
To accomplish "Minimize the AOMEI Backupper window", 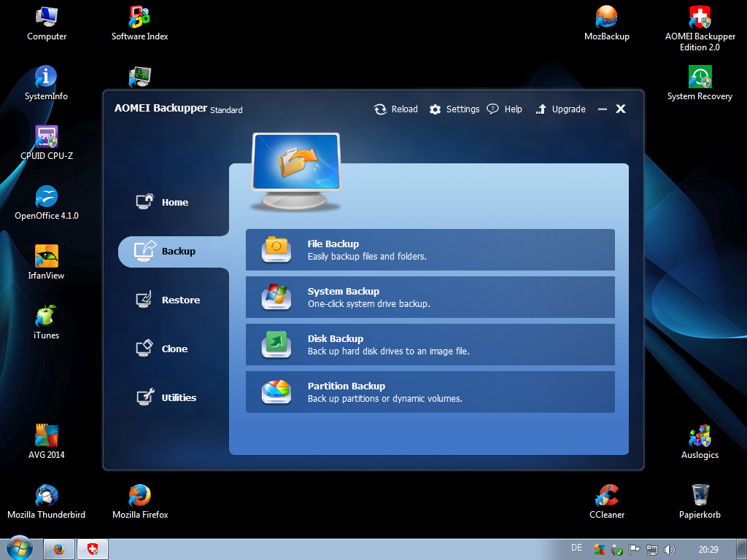I will pyautogui.click(x=603, y=109).
